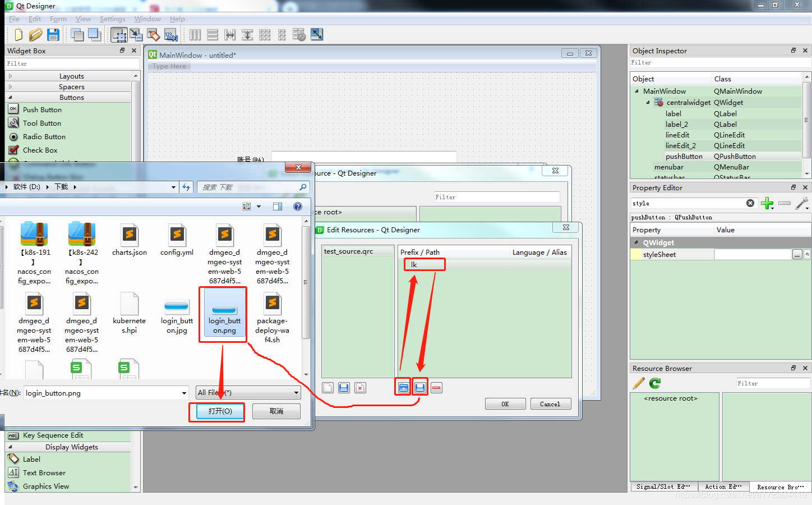Collapse MainWindow node in Object Inspector
Image resolution: width=812 pixels, height=505 pixels.
[x=636, y=91]
